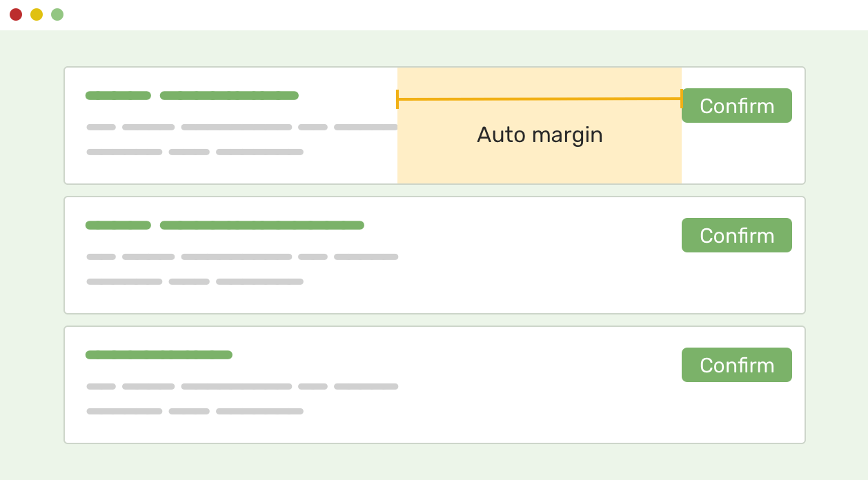Click top card's second gray text row
This screenshot has width=868, height=480.
tap(195, 152)
